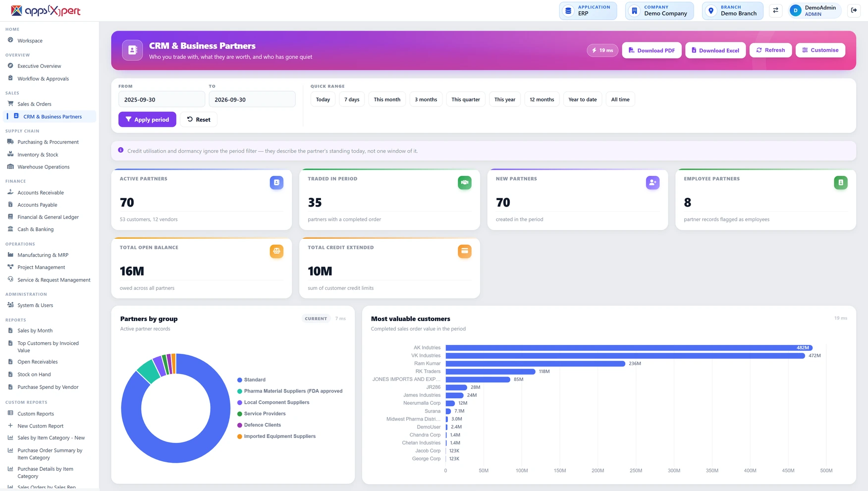Open the Sales by Month report
Viewport: 868px width, 491px height.
pyautogui.click(x=35, y=330)
